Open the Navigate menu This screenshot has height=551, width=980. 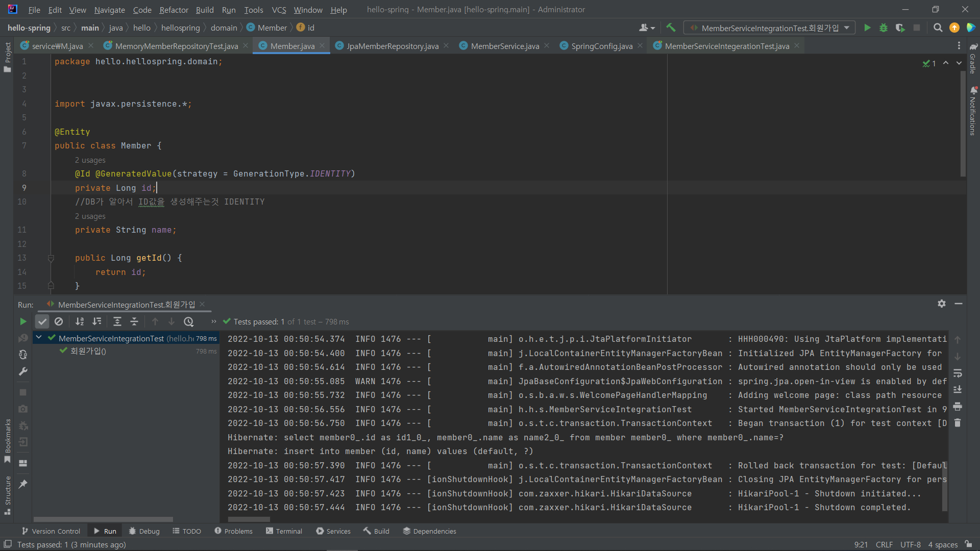[x=109, y=10]
